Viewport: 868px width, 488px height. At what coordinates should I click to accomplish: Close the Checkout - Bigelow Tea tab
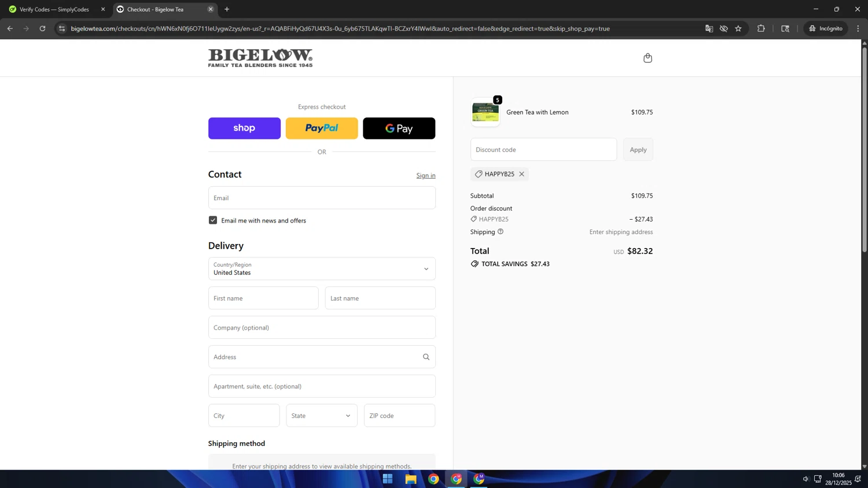click(211, 9)
